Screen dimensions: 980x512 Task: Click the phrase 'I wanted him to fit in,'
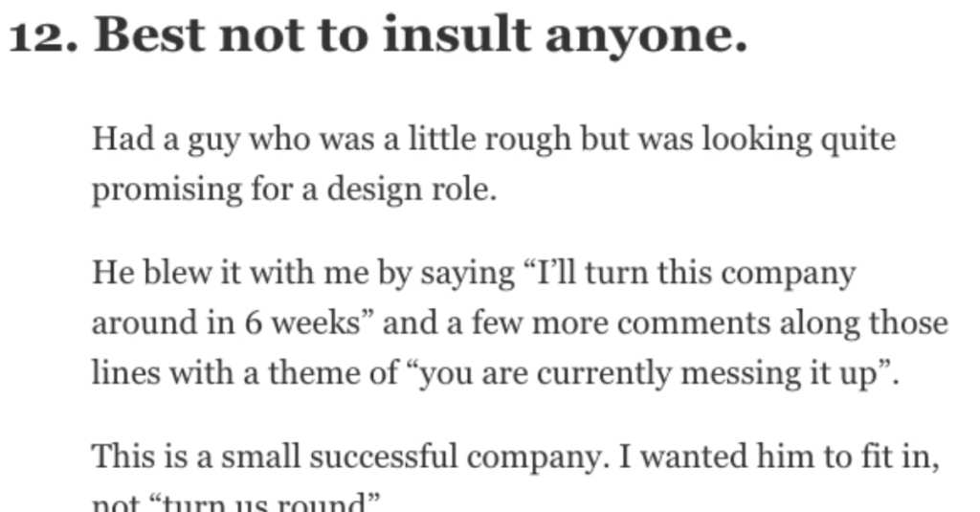pyautogui.click(x=779, y=456)
